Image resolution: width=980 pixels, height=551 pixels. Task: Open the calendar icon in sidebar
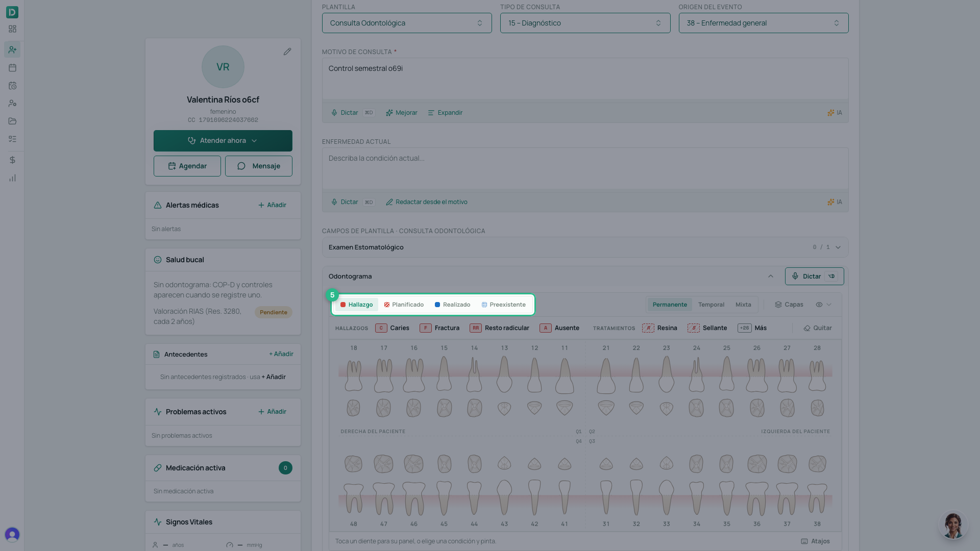click(x=12, y=67)
